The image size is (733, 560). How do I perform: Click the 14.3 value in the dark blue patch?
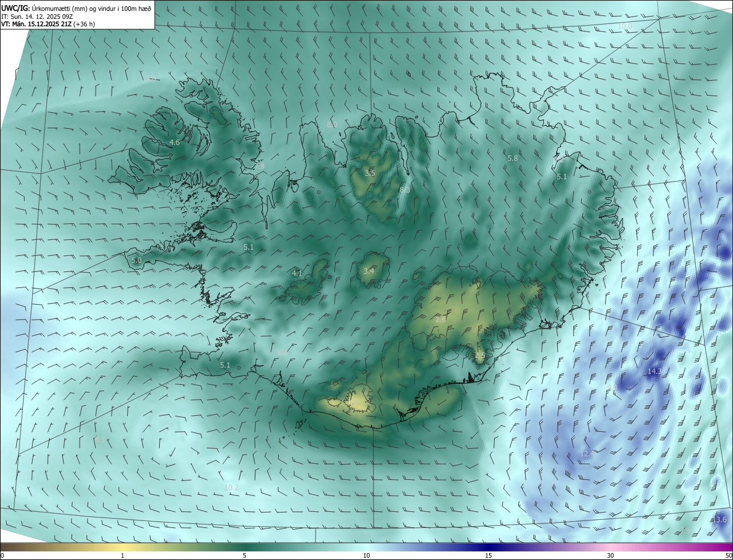(654, 371)
